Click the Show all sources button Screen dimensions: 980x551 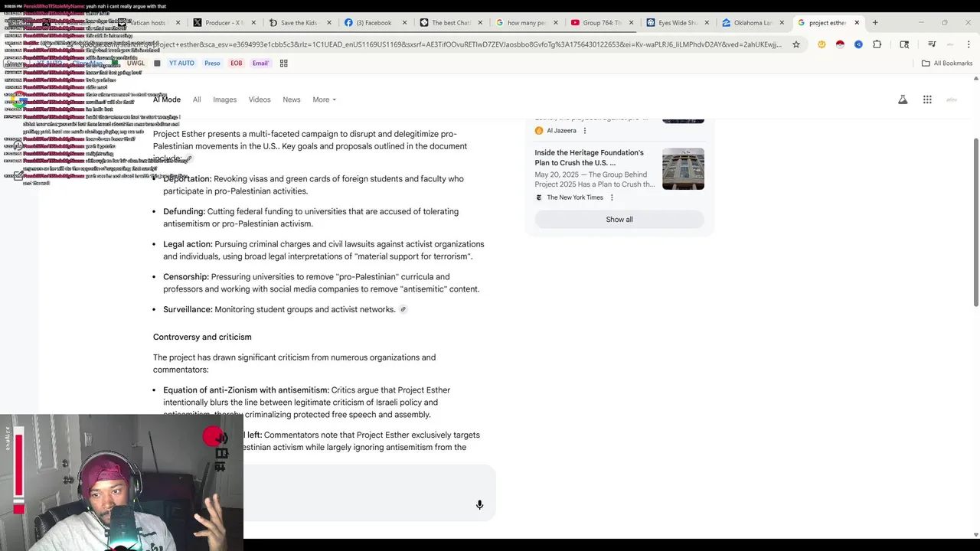tap(619, 220)
